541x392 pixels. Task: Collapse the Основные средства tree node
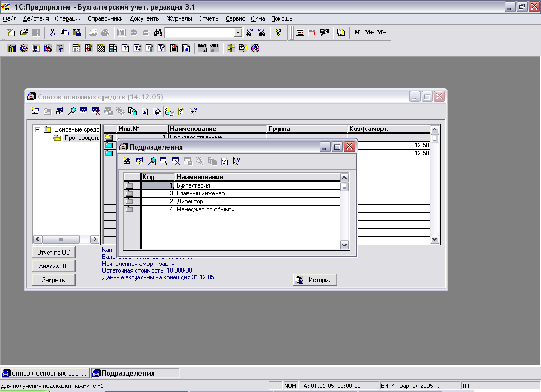(x=38, y=130)
